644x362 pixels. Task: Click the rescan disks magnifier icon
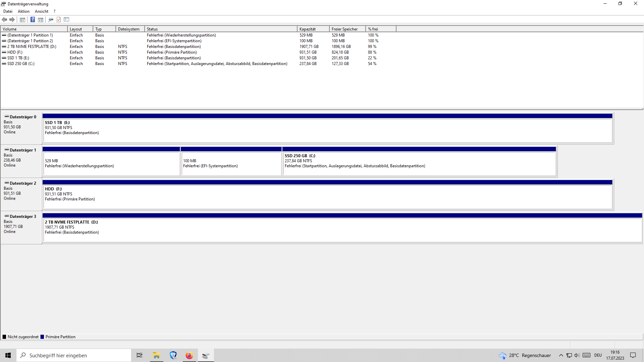click(x=51, y=19)
